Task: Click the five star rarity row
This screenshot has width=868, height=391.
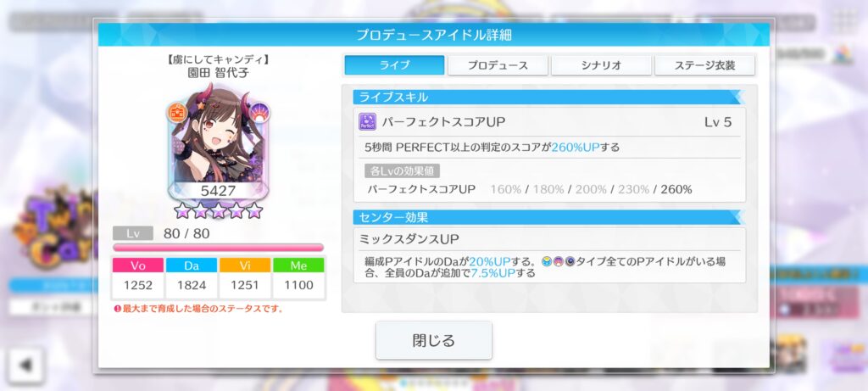Action: click(x=218, y=210)
